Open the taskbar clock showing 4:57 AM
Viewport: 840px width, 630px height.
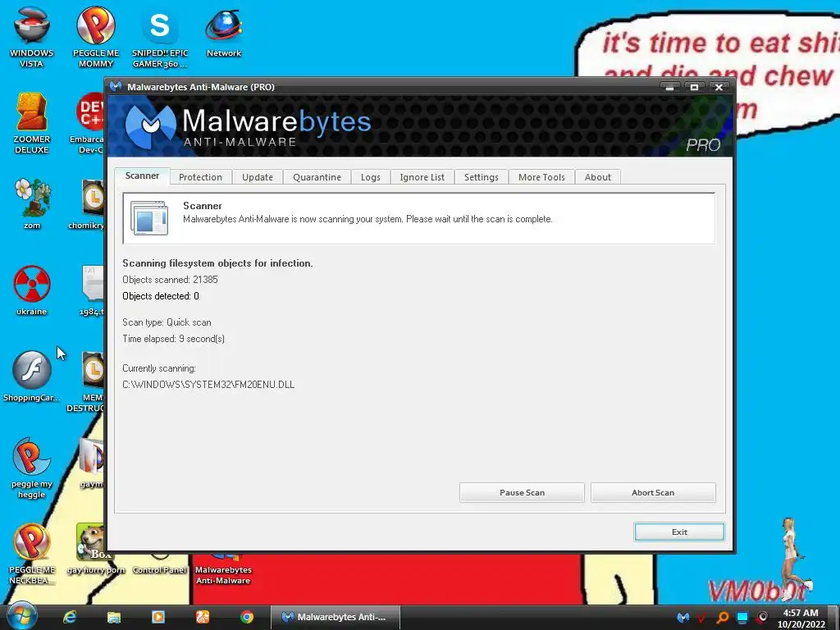801,619
